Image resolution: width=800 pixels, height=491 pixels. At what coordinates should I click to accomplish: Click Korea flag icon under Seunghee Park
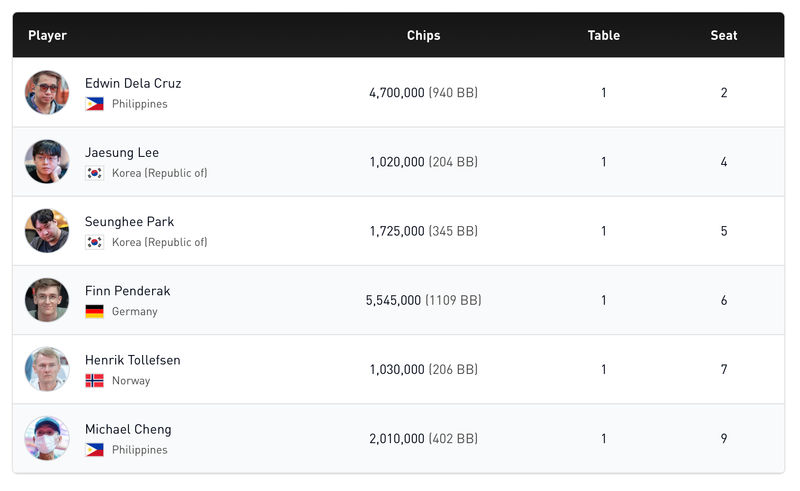[95, 242]
